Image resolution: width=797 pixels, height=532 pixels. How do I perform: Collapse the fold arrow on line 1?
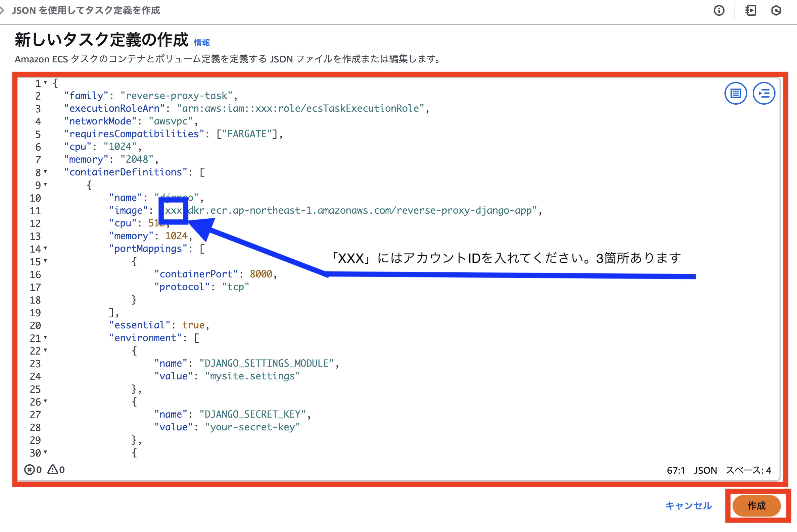tap(45, 83)
